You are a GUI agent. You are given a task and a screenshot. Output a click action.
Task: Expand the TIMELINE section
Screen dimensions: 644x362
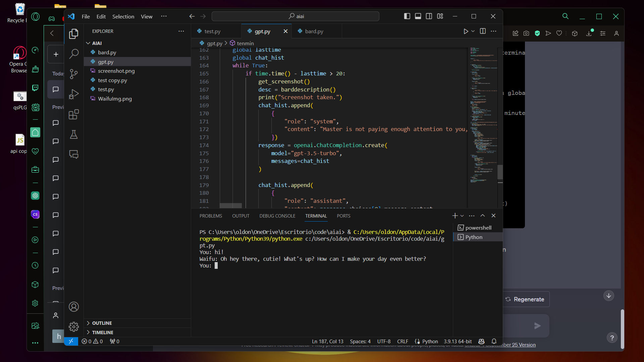103,333
